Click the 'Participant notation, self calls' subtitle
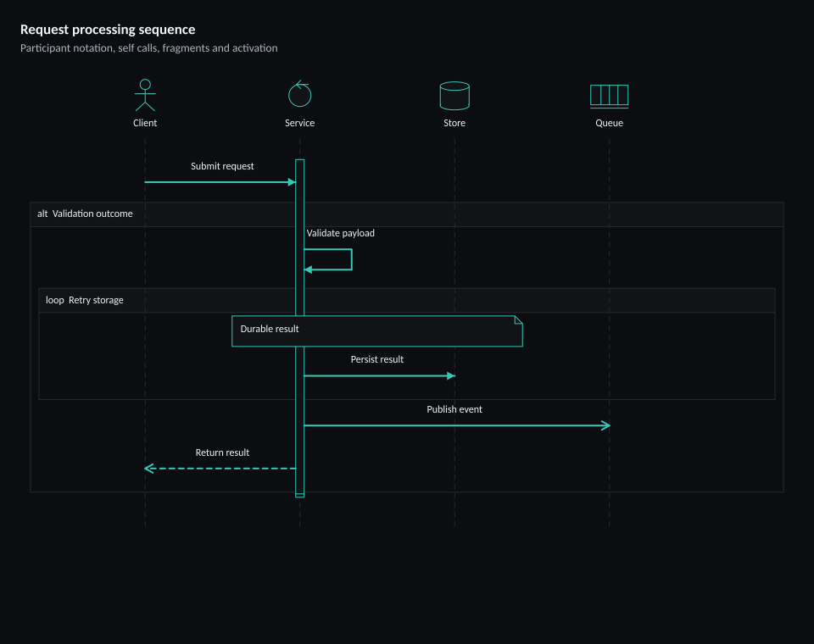 [x=149, y=47]
